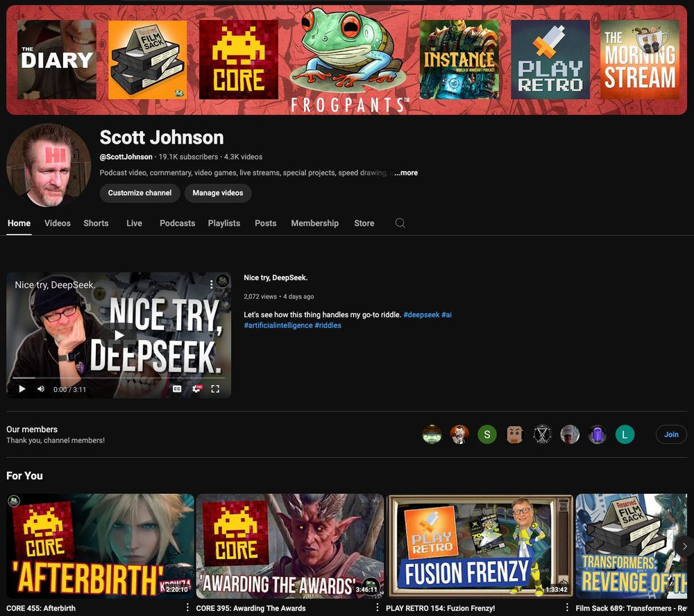Click Scott Johnson's channel avatar
The width and height of the screenshot is (694, 616).
point(49,165)
